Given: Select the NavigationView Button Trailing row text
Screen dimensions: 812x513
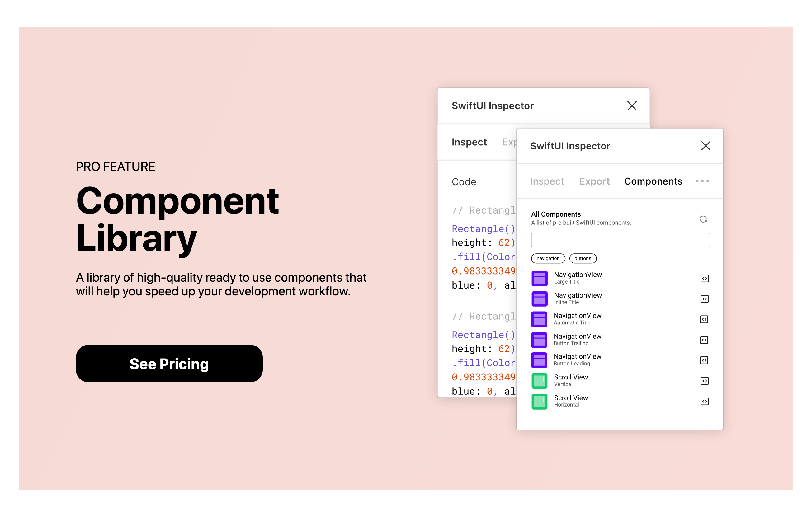Looking at the screenshot, I should (577, 339).
